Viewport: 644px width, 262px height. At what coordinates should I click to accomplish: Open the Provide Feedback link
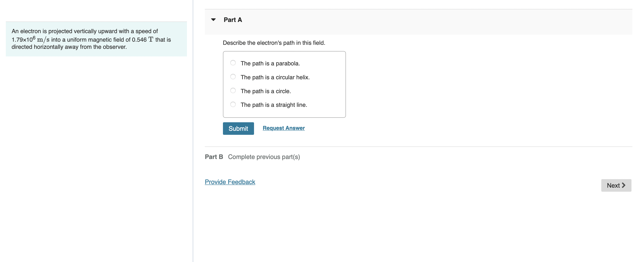coord(230,182)
